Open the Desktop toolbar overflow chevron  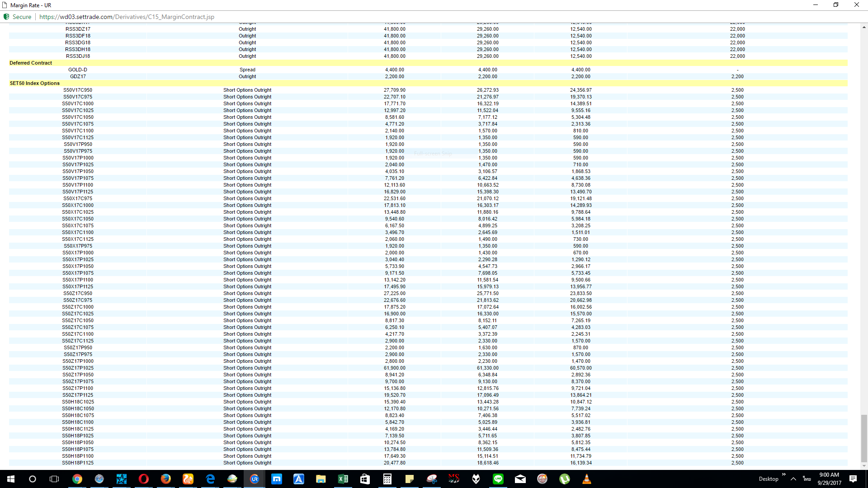point(783,474)
